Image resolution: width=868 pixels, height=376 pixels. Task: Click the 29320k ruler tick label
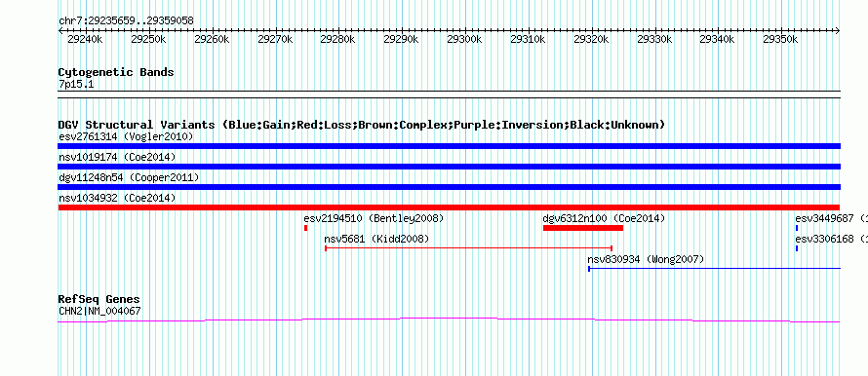(x=592, y=39)
